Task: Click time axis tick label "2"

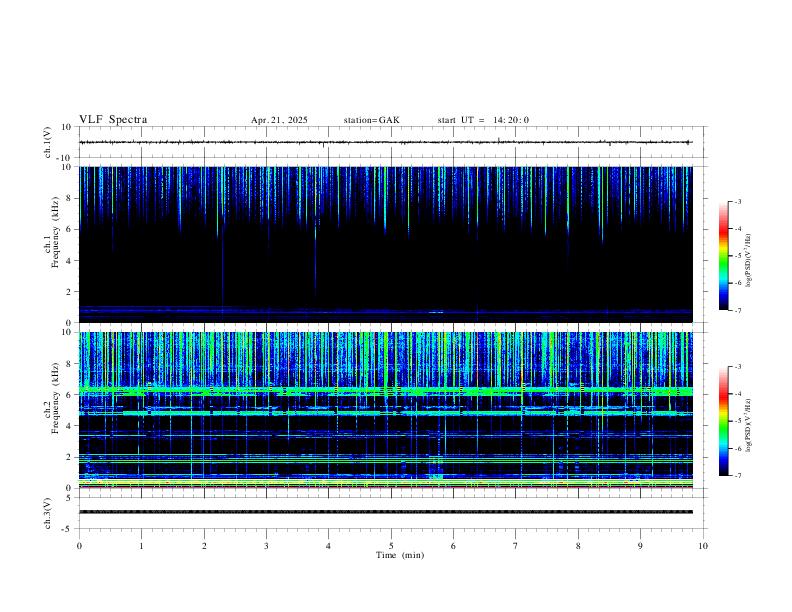Action: pos(204,546)
